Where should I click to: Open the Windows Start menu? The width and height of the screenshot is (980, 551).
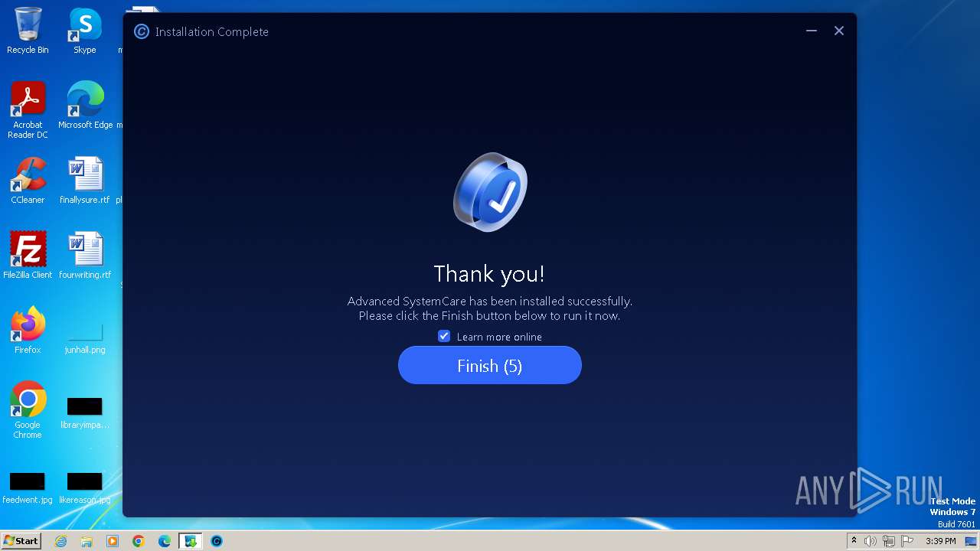(21, 541)
